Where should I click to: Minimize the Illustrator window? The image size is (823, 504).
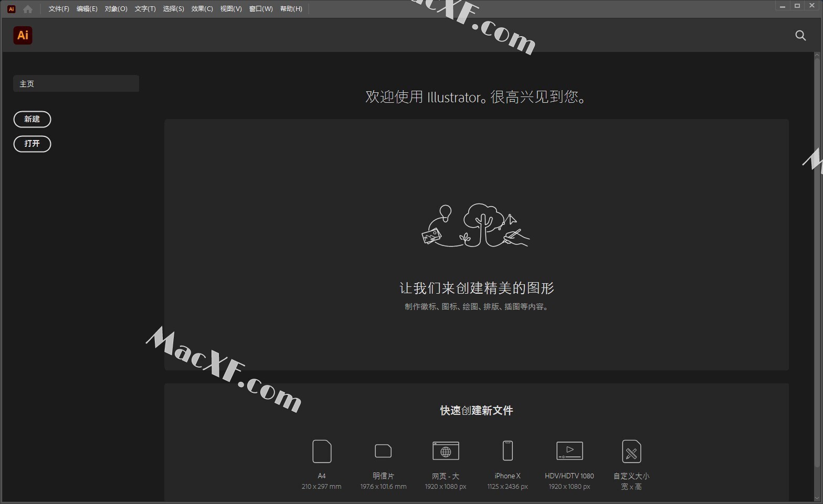pos(783,6)
